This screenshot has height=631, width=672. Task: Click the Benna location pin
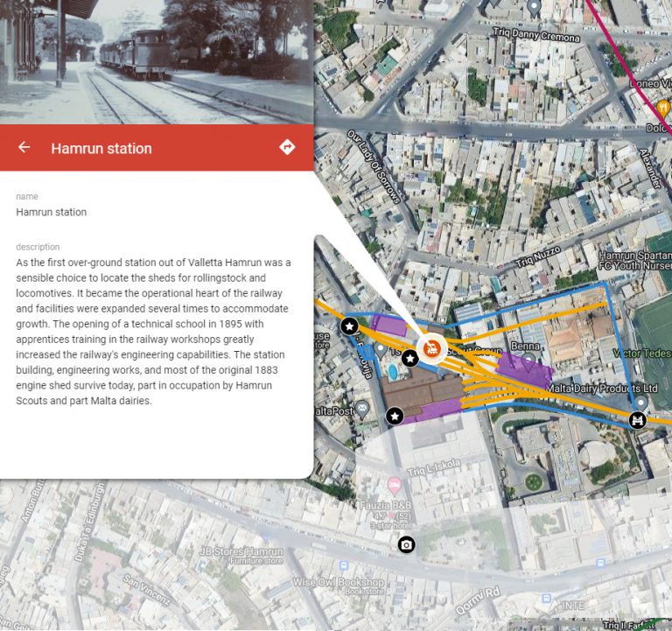528,360
